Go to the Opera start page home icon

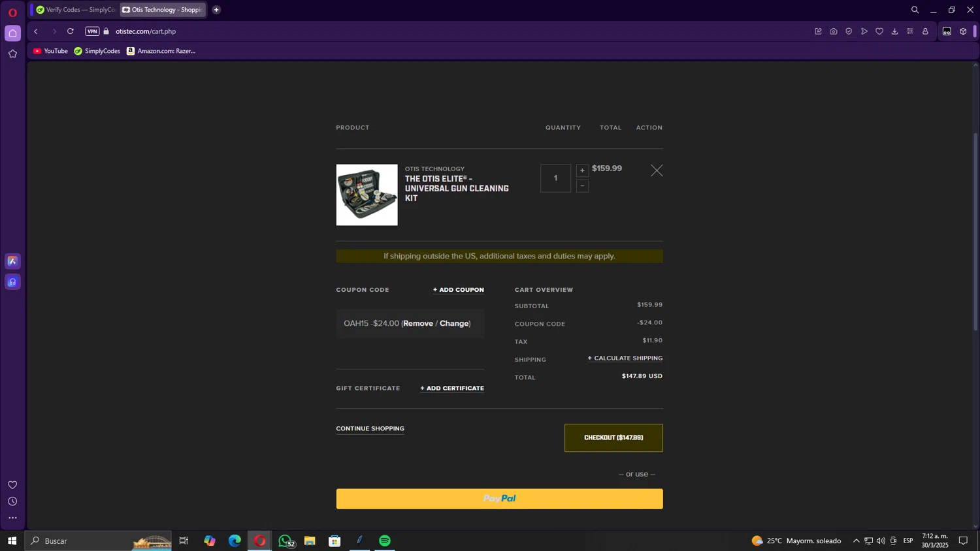click(x=12, y=33)
